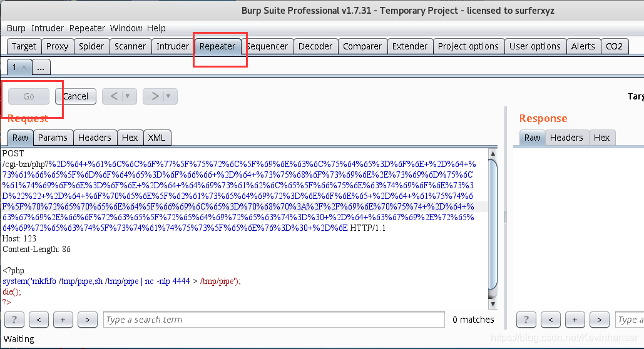This screenshot has height=349, width=644.
Task: Switch Response view to Hex
Action: pos(601,138)
